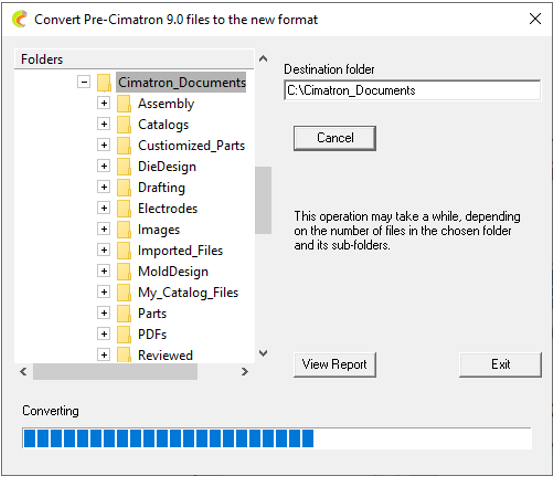Select the MoldDesign folder label
Image resolution: width=554 pixels, height=478 pixels.
[x=173, y=271]
